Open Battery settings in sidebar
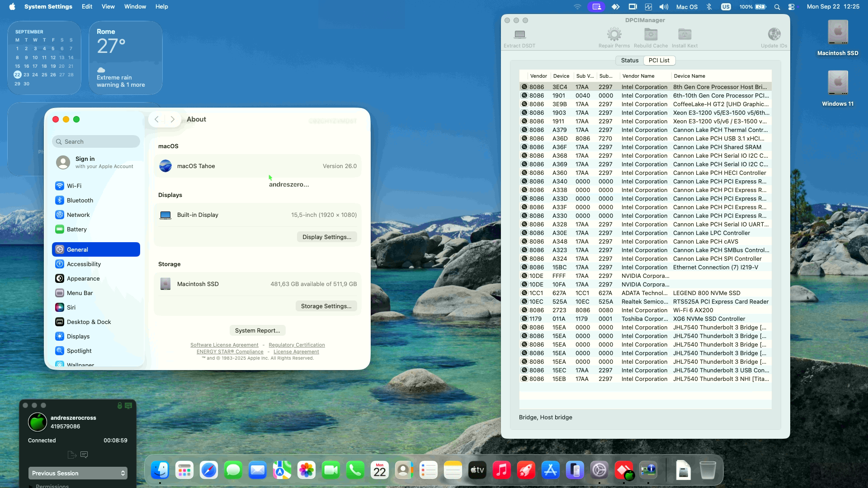This screenshot has width=868, height=488. [x=96, y=229]
